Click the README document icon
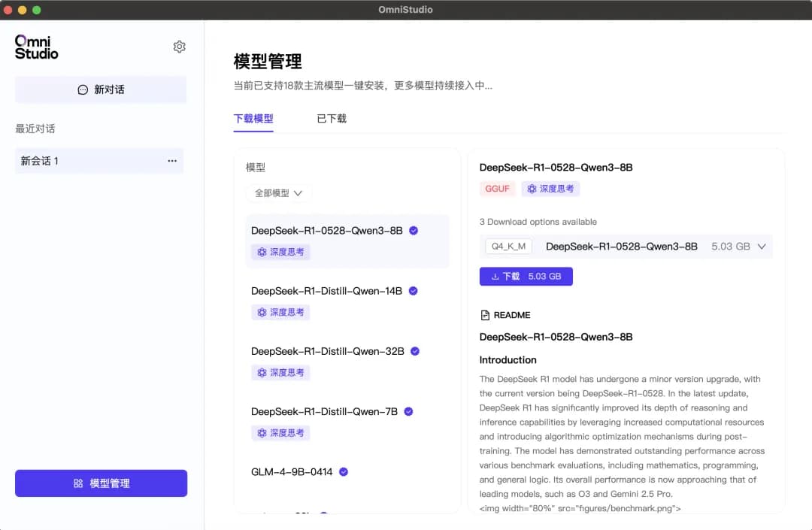812x530 pixels. click(x=485, y=314)
